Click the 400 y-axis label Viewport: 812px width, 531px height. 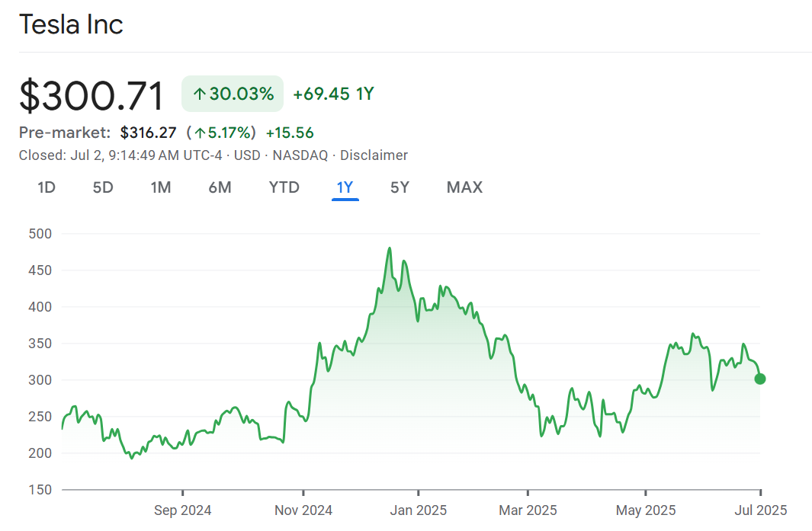coord(40,307)
